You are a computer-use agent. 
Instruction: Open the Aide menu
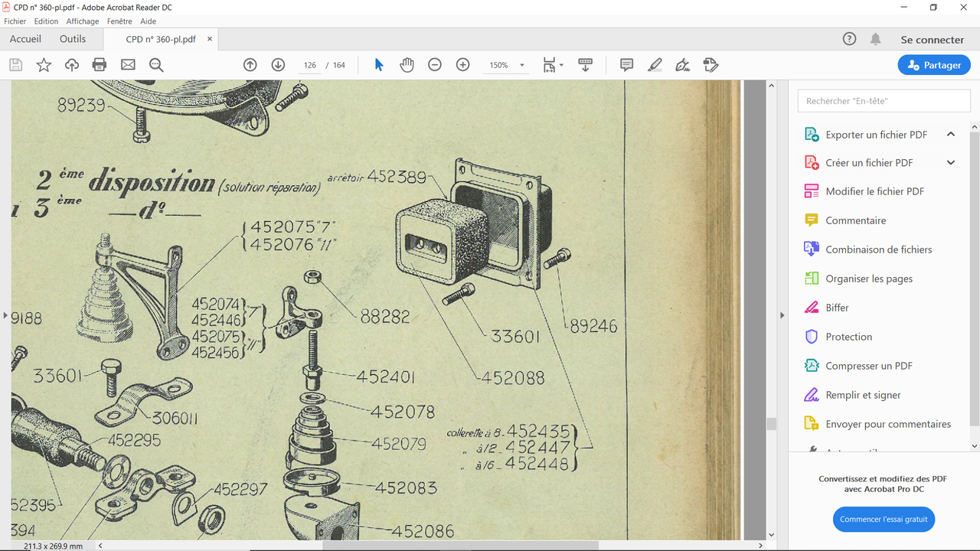[149, 21]
